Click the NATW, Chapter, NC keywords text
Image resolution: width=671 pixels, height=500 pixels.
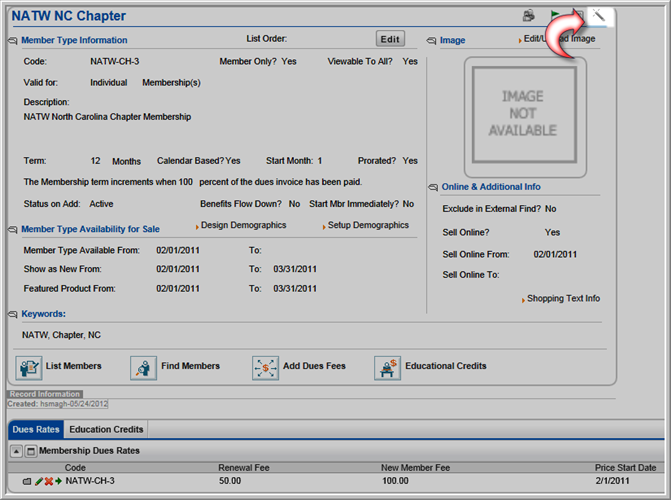61,335
